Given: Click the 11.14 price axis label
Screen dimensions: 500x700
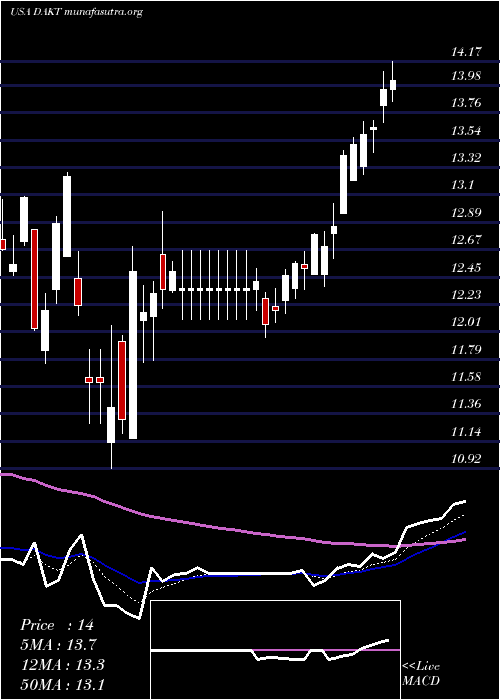Looking at the screenshot, I should [x=466, y=431].
